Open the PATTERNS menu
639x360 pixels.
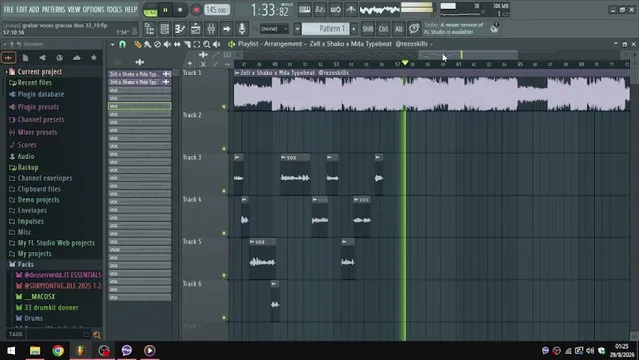pyautogui.click(x=53, y=9)
